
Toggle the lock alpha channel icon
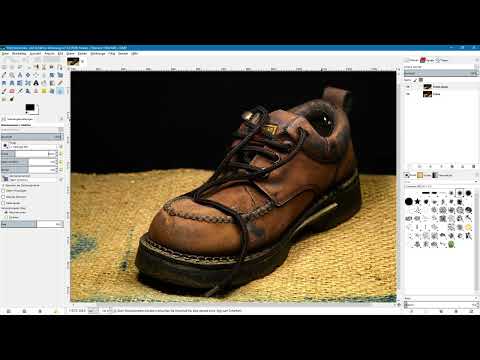421,80
